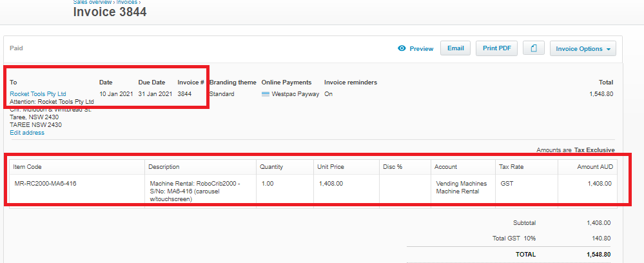This screenshot has width=644, height=263.
Task: Click the GST amount 140.80
Action: 601,239
